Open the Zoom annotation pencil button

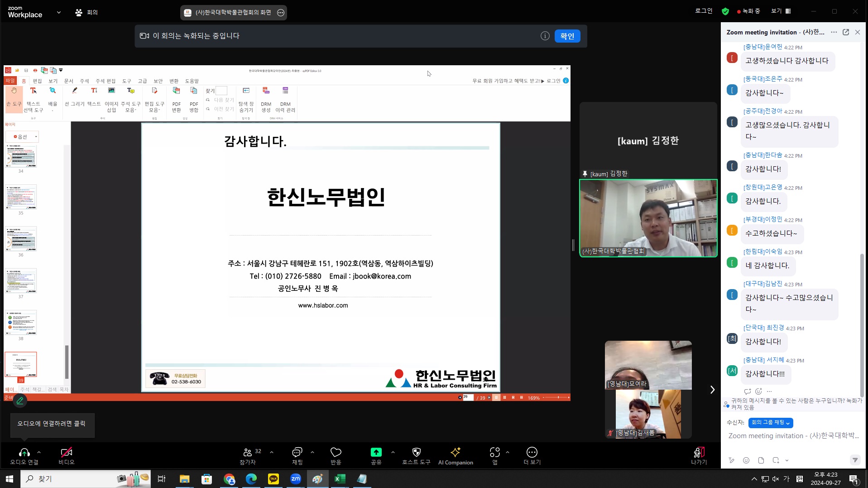[20, 400]
